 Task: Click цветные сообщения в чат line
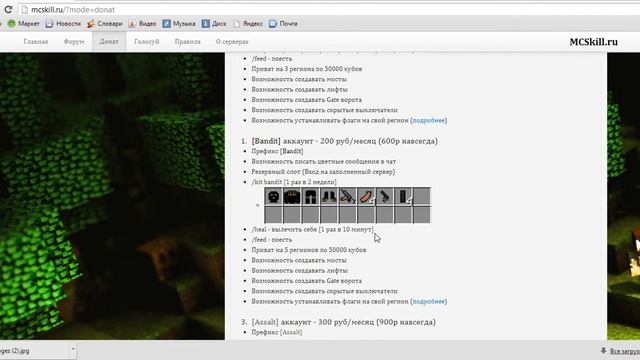(x=324, y=162)
